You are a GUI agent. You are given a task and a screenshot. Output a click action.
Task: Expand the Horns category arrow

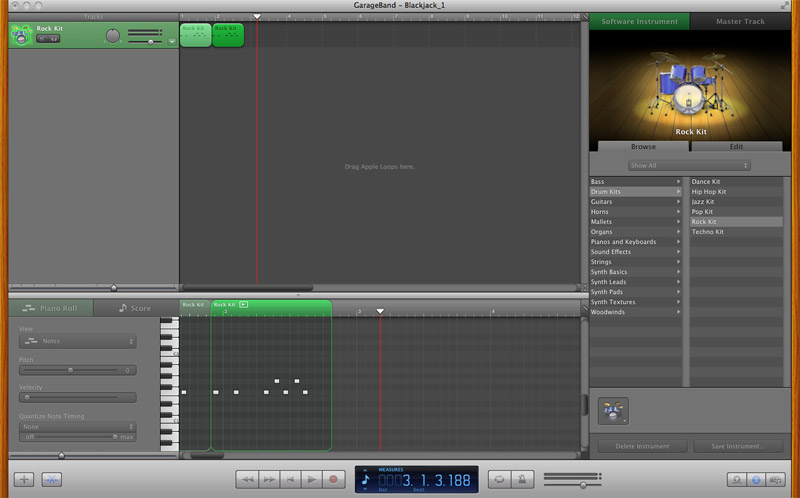click(679, 212)
